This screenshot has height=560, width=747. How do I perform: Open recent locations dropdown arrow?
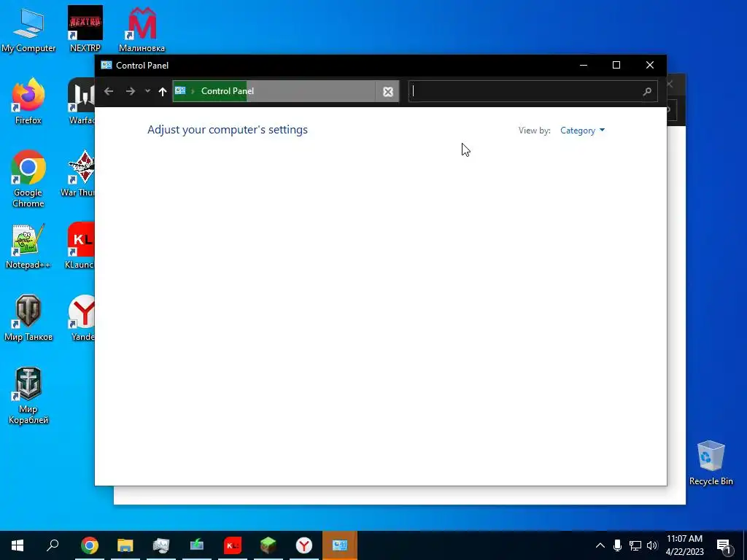coord(147,91)
